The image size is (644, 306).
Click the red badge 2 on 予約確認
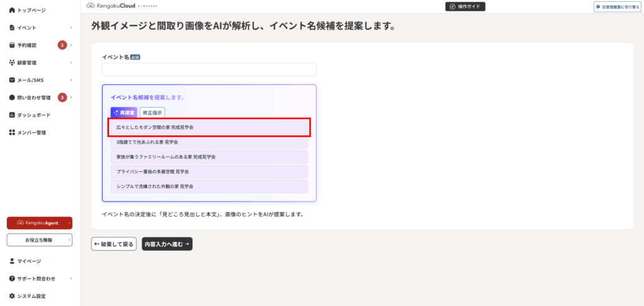point(62,45)
